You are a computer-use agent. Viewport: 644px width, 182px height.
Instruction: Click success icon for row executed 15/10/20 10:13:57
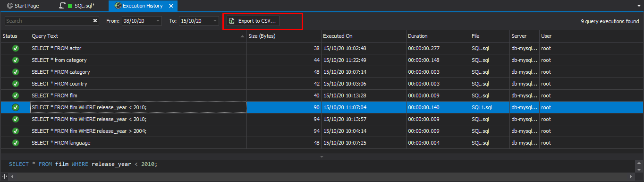point(15,119)
